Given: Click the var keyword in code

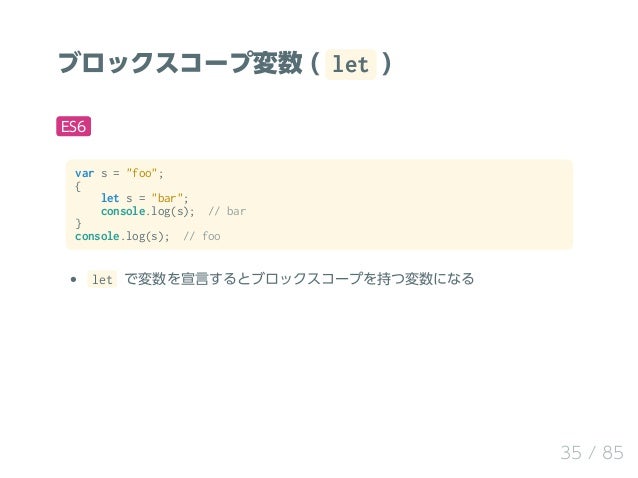Looking at the screenshot, I should tap(84, 173).
